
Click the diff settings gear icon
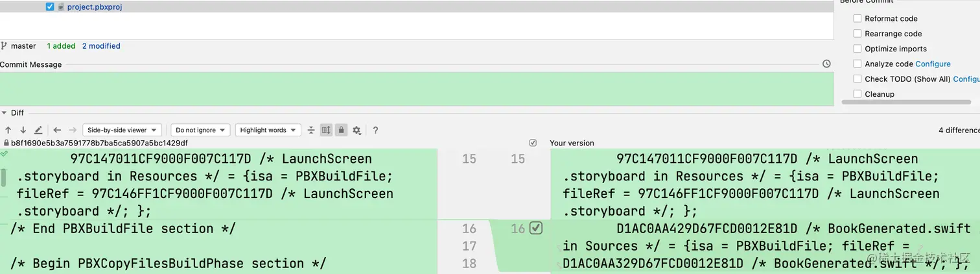coord(356,130)
